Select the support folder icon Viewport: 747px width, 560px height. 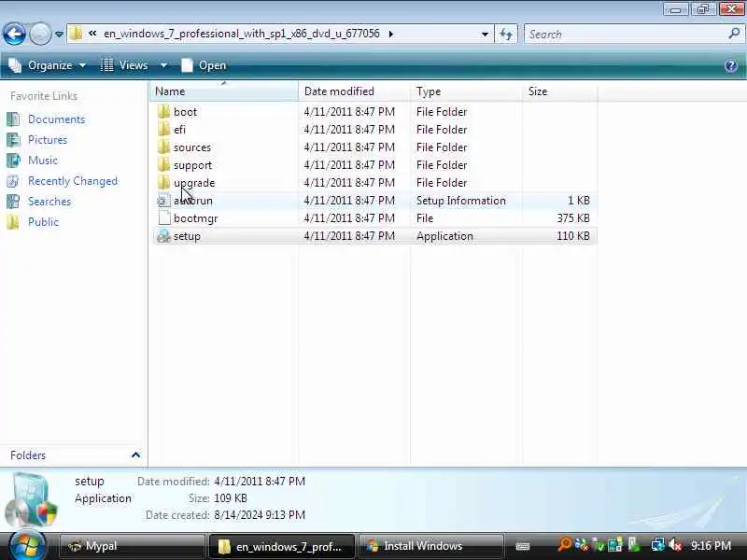pyautogui.click(x=164, y=165)
